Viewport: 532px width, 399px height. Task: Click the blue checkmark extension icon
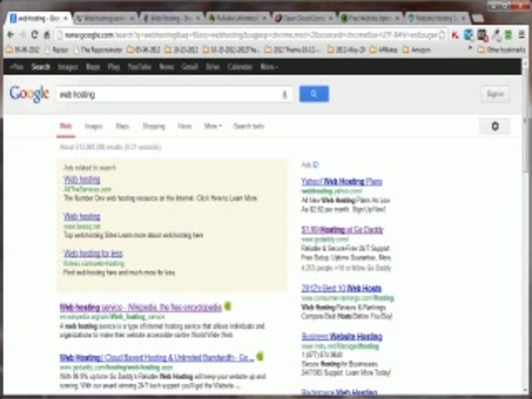pyautogui.click(x=468, y=35)
